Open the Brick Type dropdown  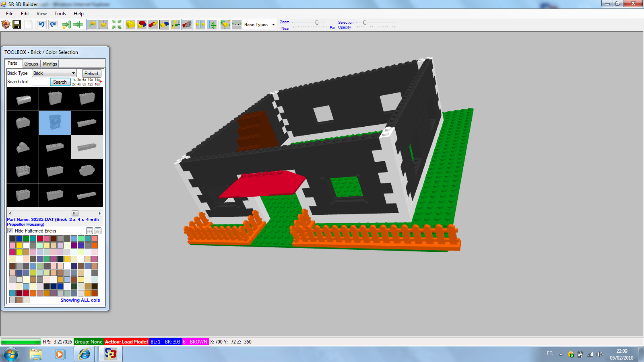pos(74,73)
